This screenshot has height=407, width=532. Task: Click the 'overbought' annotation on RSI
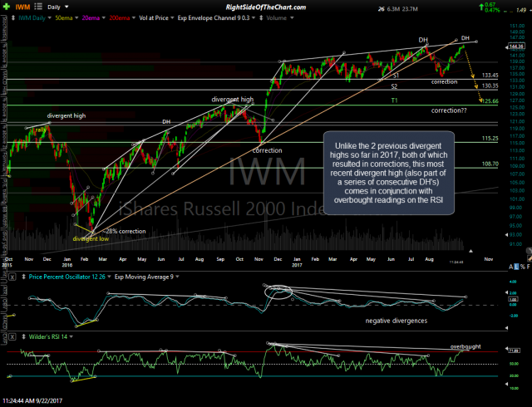465,346
